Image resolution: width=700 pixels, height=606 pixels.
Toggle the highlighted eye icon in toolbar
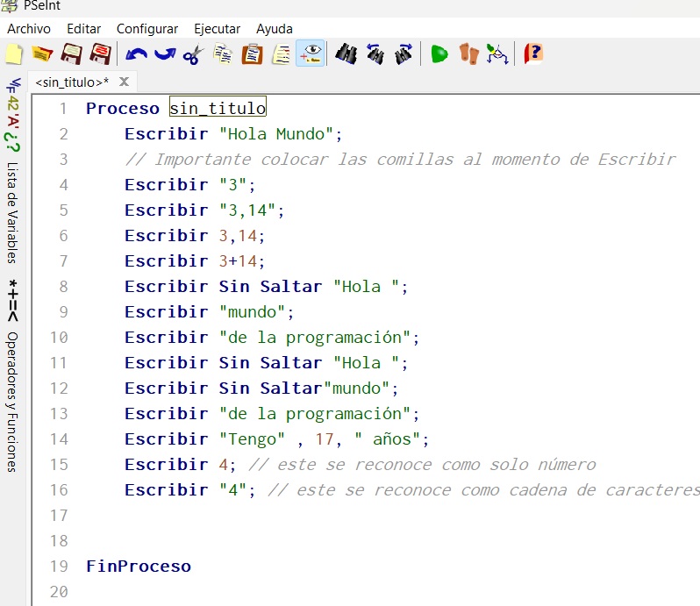click(311, 54)
